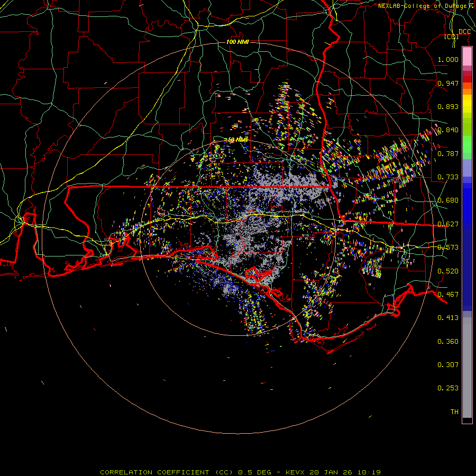Select the 0.733 legend value
Viewport: 476px width, 476px height.
[448, 177]
